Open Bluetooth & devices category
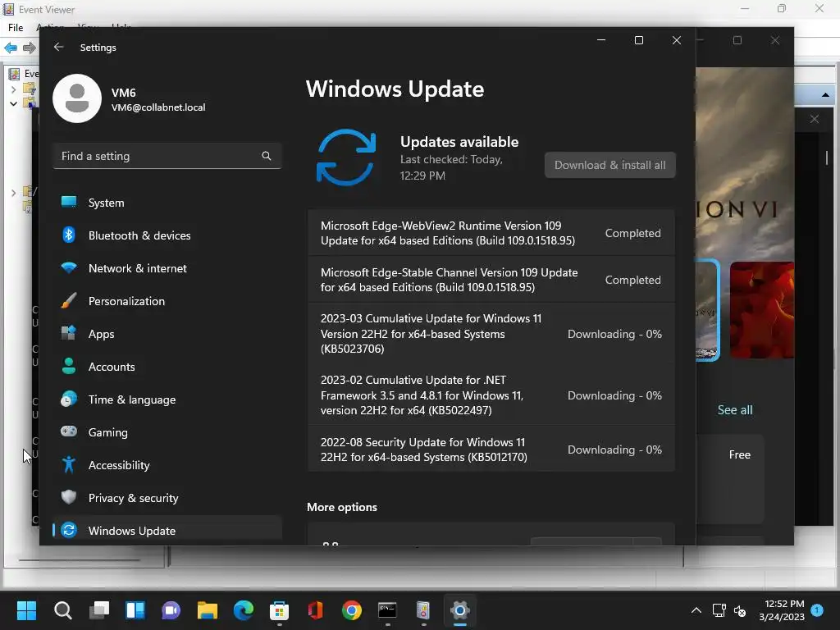840x630 pixels. pos(167,235)
